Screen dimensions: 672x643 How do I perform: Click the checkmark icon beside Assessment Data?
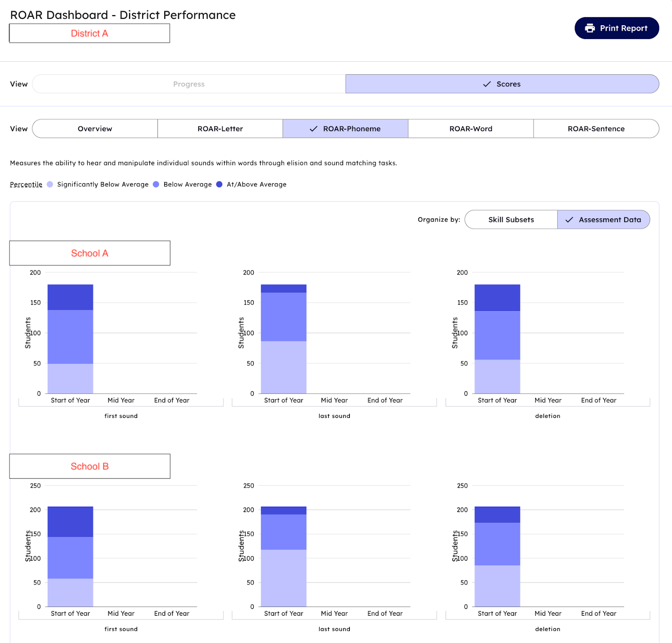tap(569, 220)
